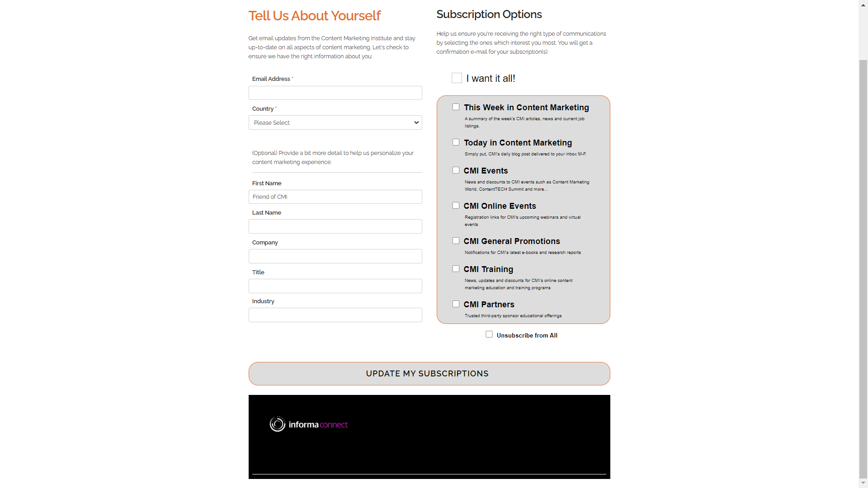Select country from 'Please Select' dropdown
Viewport: 868px width, 488px height.
335,123
